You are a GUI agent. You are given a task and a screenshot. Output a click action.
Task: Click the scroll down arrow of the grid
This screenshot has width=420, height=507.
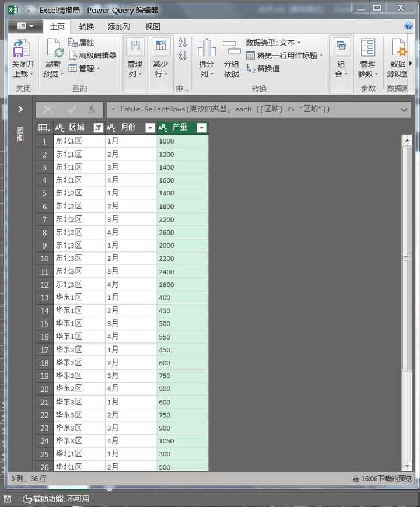click(x=407, y=466)
